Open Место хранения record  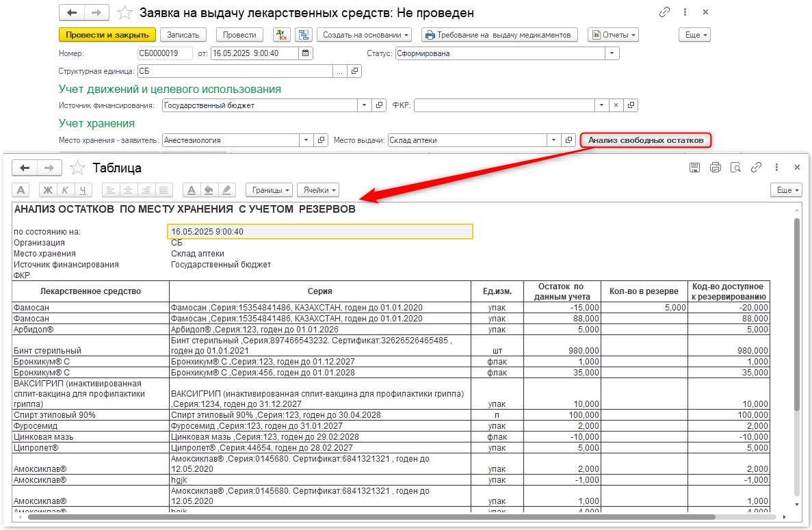coord(321,140)
